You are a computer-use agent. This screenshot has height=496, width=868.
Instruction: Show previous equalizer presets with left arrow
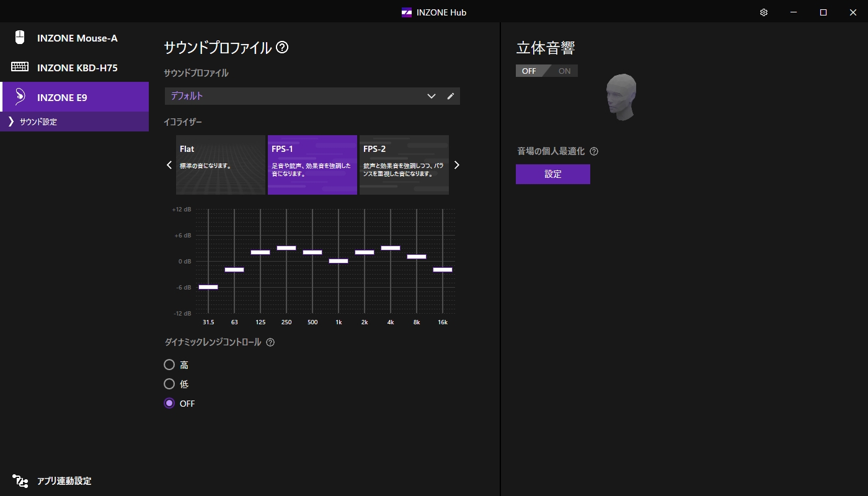pyautogui.click(x=169, y=165)
